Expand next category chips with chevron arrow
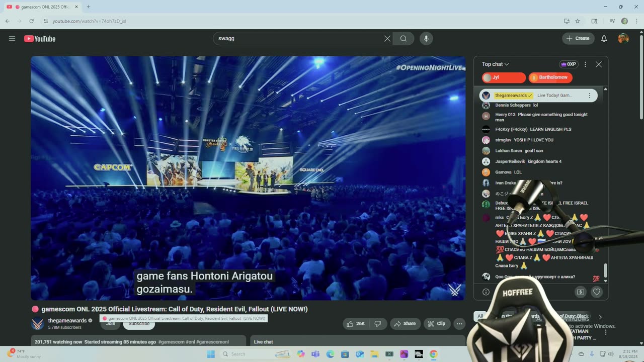The width and height of the screenshot is (644, 362). [600, 317]
